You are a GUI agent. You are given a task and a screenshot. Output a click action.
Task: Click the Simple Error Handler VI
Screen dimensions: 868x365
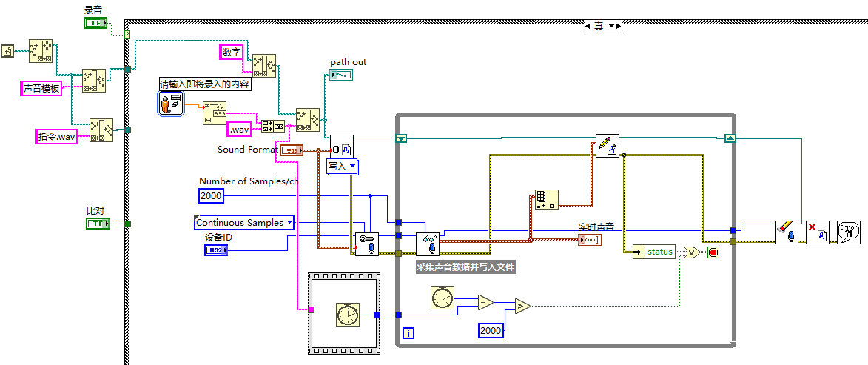click(x=849, y=232)
